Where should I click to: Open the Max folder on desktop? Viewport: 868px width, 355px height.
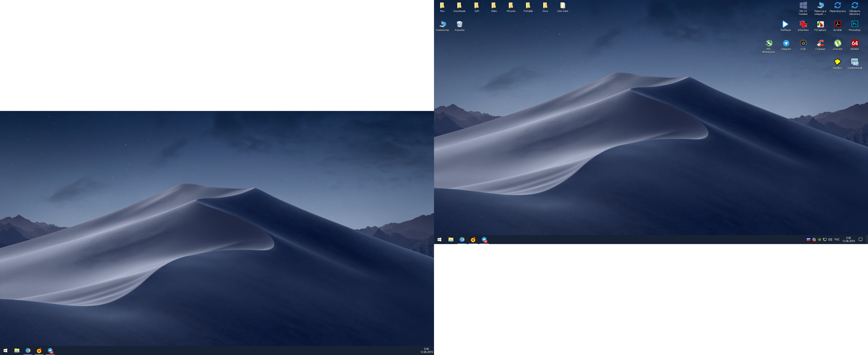pos(442,7)
